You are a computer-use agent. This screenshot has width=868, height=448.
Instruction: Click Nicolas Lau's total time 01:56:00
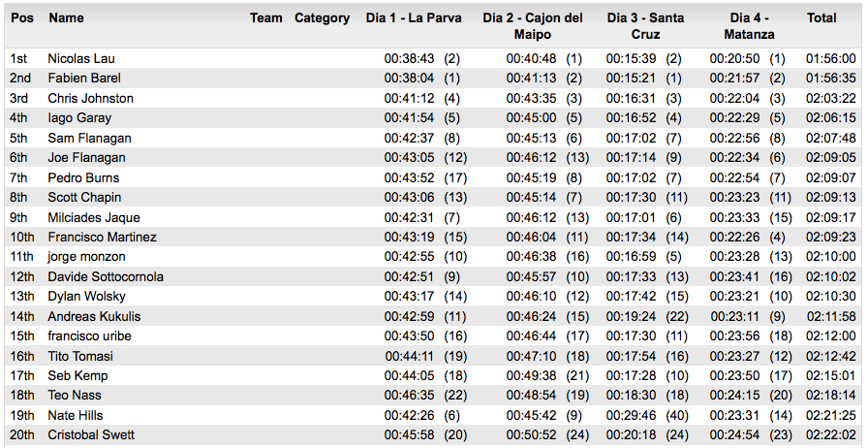coord(831,59)
